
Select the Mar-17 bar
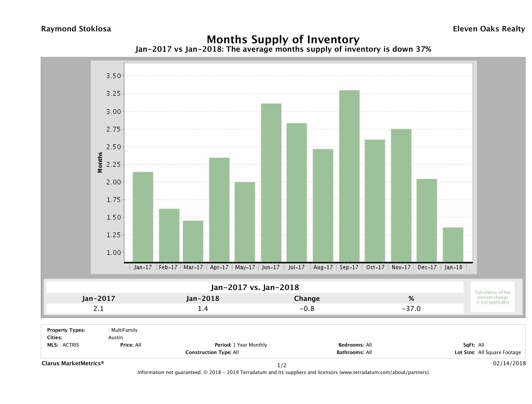[x=193, y=241]
